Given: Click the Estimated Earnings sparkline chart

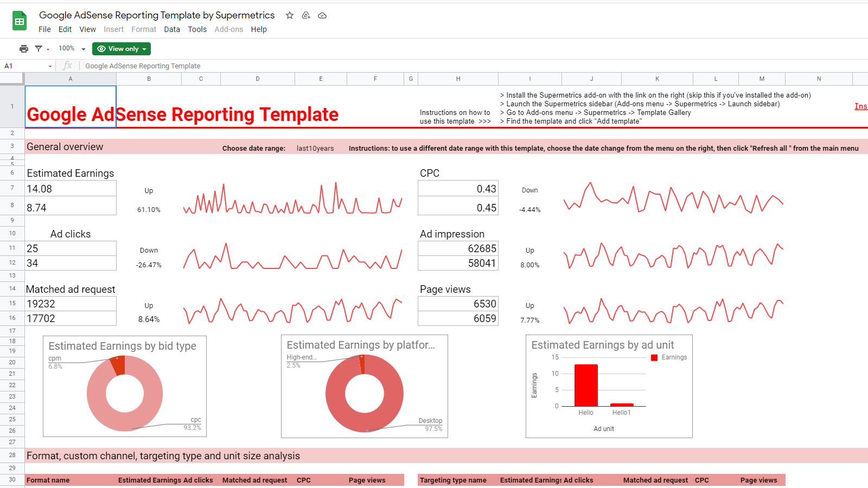Looking at the screenshot, I should pos(293,198).
